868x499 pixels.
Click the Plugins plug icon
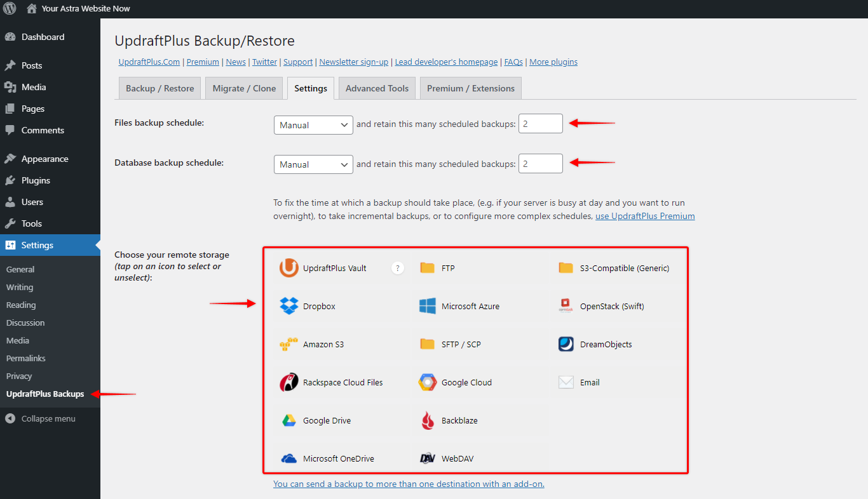coord(10,180)
